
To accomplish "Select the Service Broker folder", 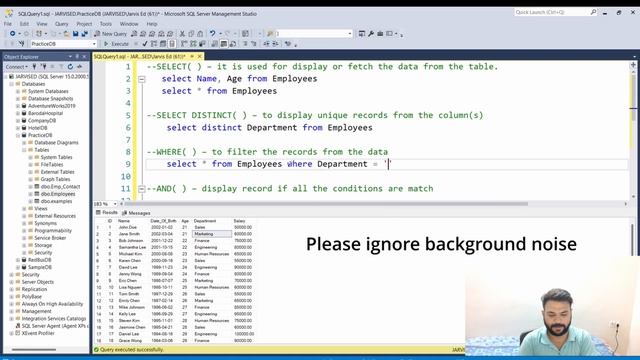I will [50, 238].
